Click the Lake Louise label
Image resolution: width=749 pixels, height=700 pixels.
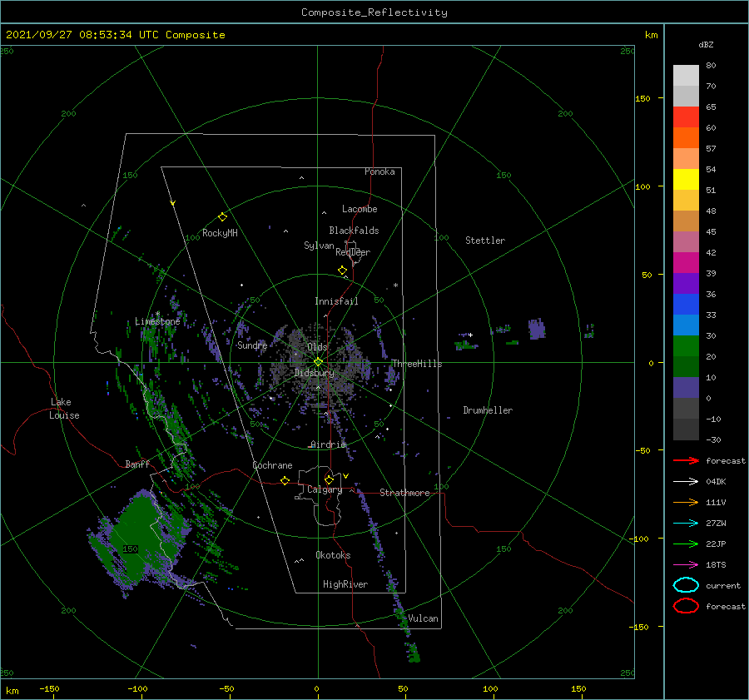[64, 409]
